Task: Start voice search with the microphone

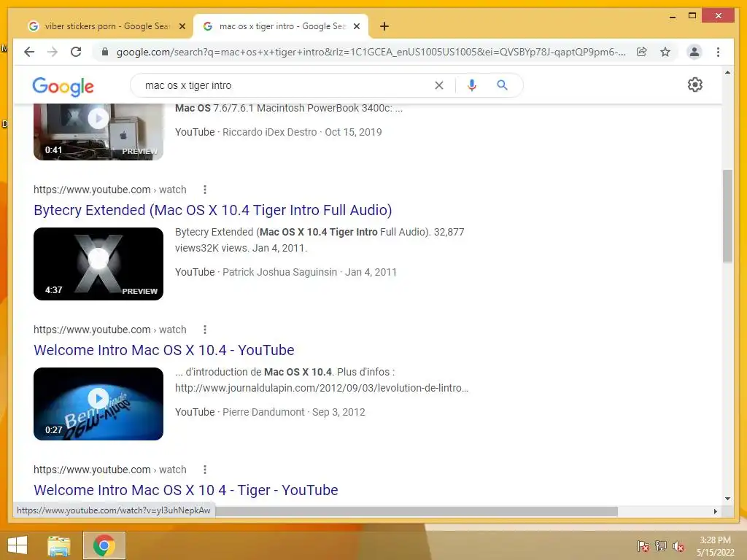Action: point(472,85)
